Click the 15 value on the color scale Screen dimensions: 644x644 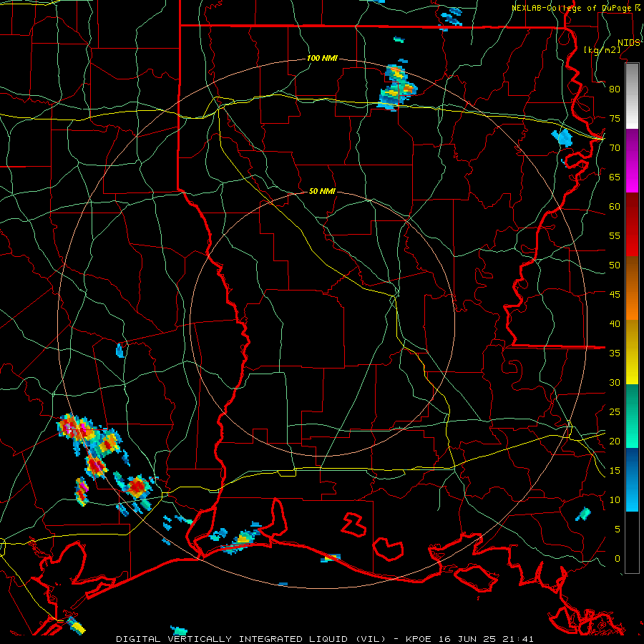pos(615,471)
